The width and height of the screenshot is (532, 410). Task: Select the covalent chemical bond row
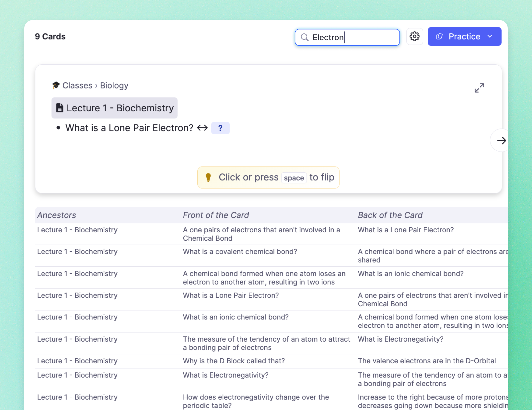[240, 251]
